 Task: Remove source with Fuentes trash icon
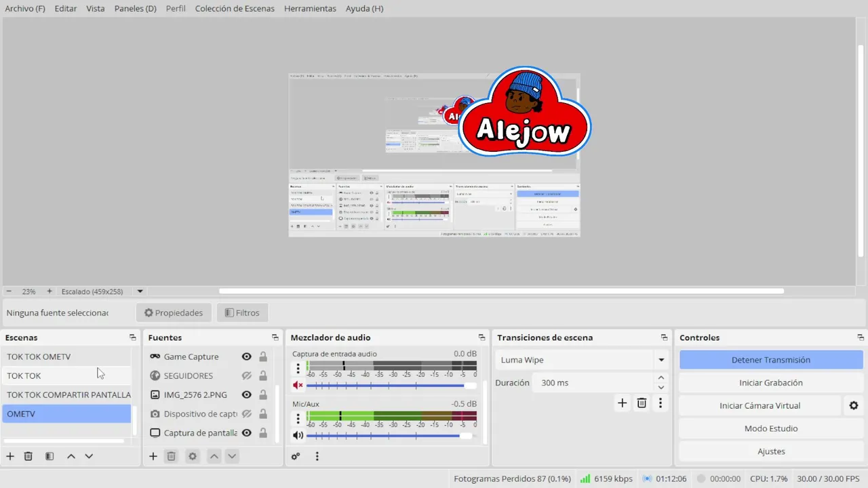coord(172,456)
